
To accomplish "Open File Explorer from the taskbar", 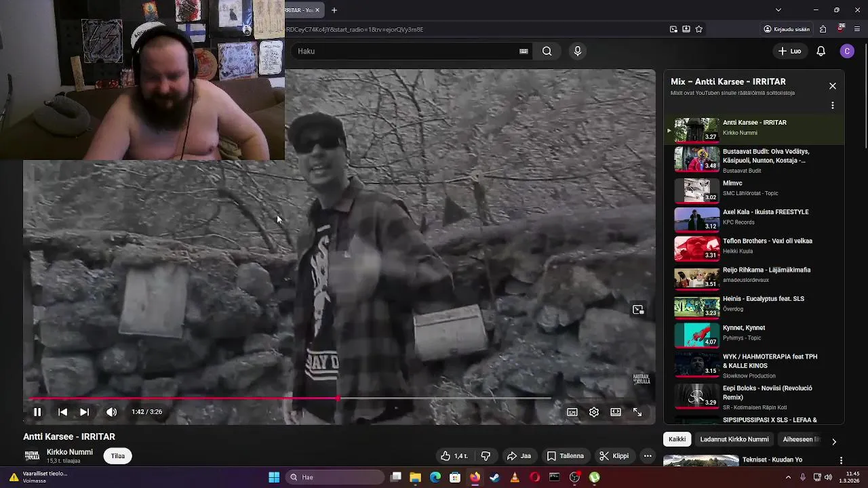I will (x=416, y=477).
